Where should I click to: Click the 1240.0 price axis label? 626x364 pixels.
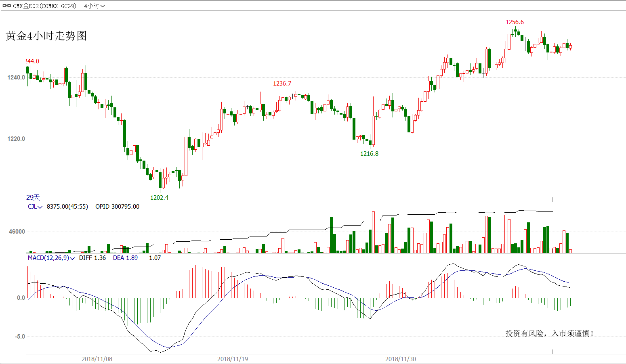pyautogui.click(x=16, y=77)
